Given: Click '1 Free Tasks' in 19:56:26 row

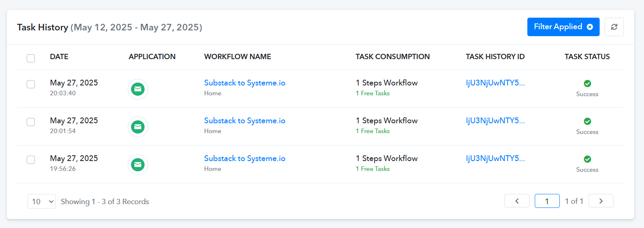Looking at the screenshot, I should point(373,169).
